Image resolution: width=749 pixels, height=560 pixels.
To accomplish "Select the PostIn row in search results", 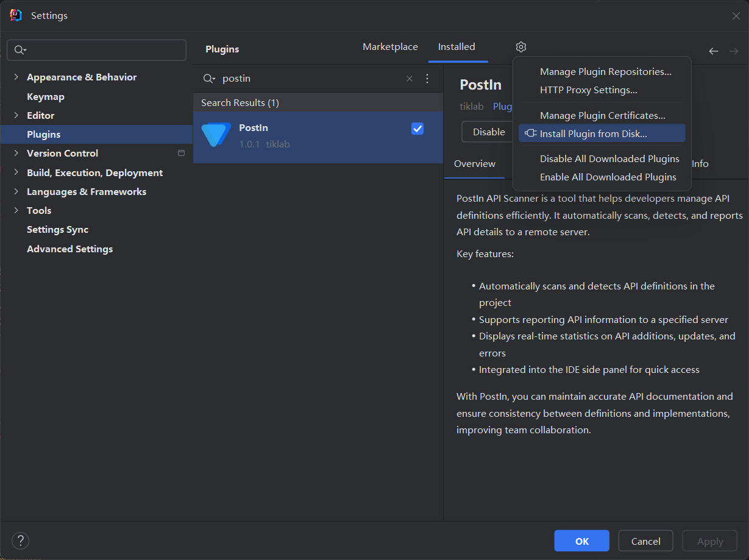I will [x=318, y=137].
